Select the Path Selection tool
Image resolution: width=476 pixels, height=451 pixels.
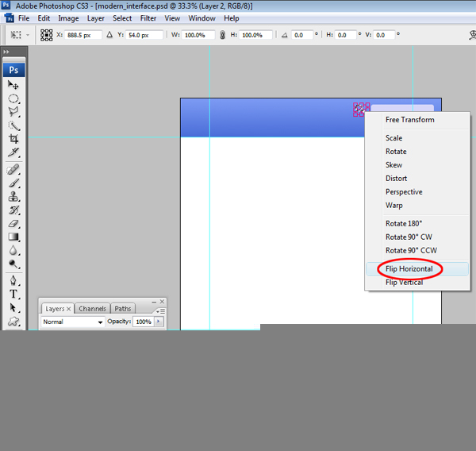coord(13,307)
